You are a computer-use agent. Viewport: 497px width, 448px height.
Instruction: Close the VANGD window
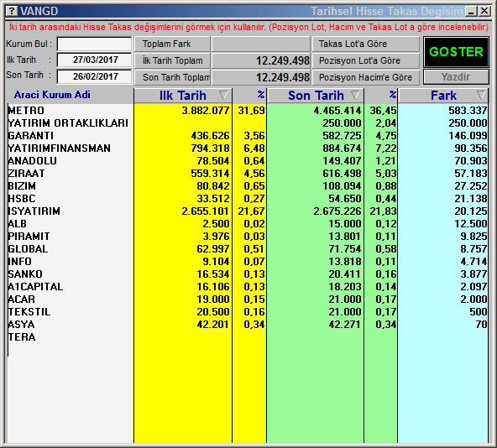pos(484,12)
